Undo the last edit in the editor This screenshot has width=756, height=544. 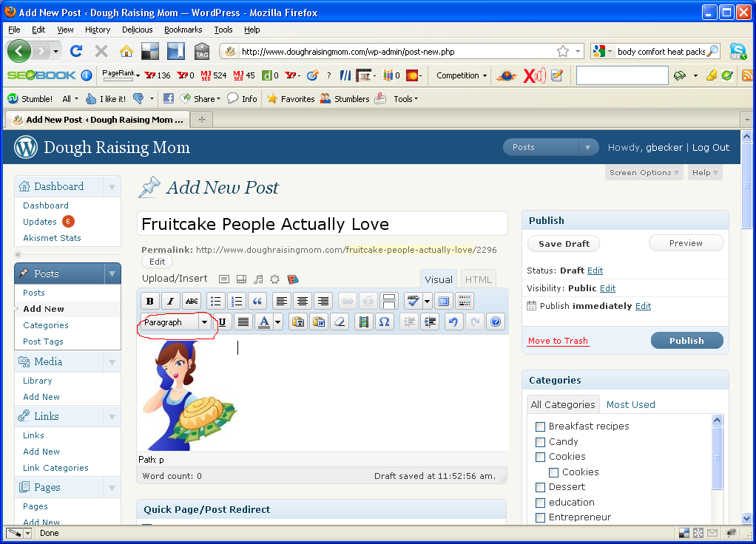453,322
